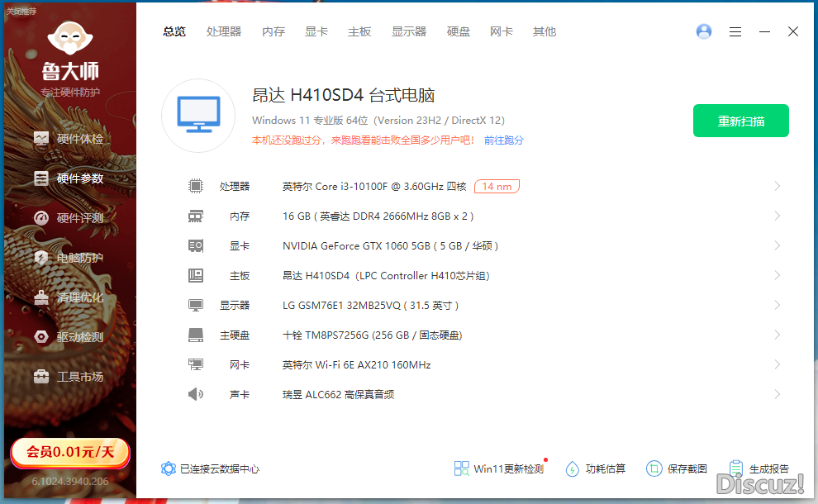818x504 pixels.
Task: Select the 总览 tab
Action: point(174,32)
